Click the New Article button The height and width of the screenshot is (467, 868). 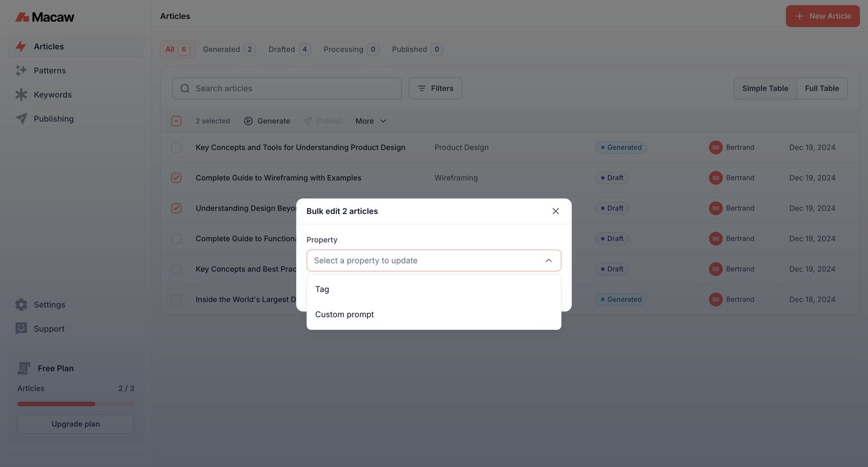click(x=823, y=16)
